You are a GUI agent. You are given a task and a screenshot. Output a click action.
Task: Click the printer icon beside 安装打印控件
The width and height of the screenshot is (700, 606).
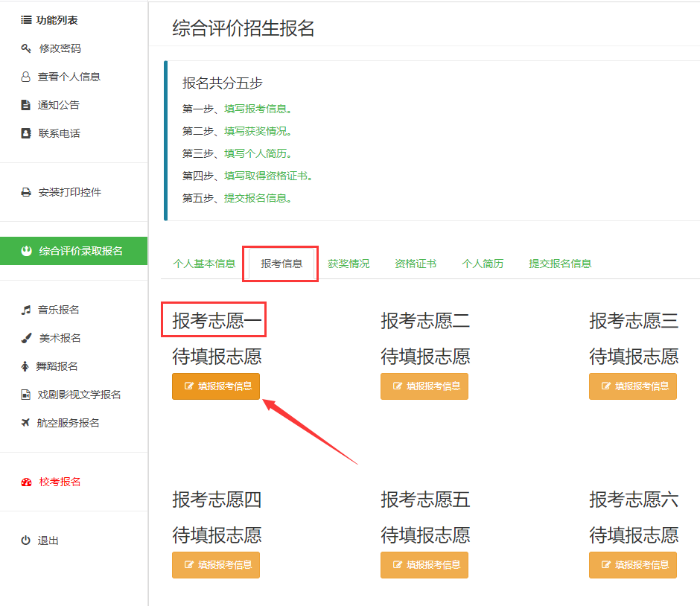point(26,192)
